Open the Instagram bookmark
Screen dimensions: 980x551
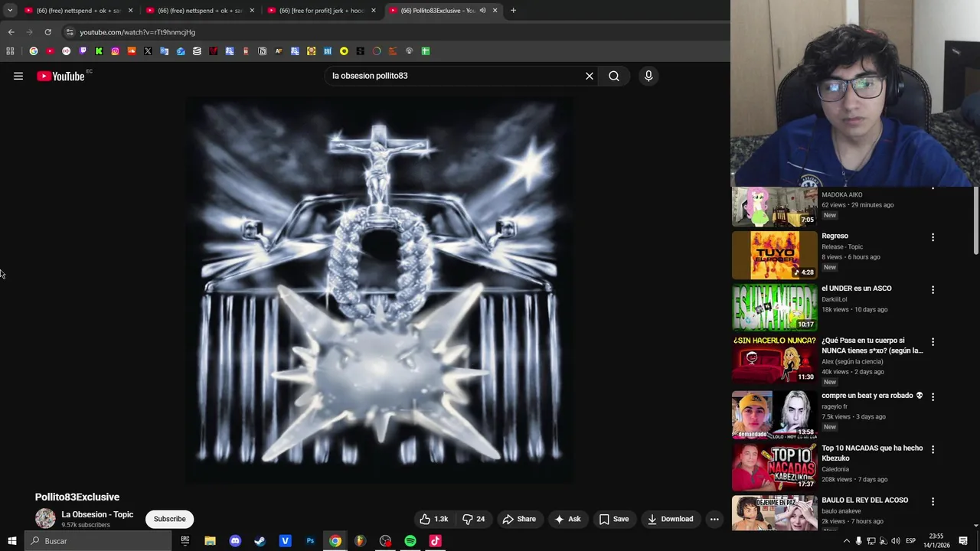pos(115,51)
